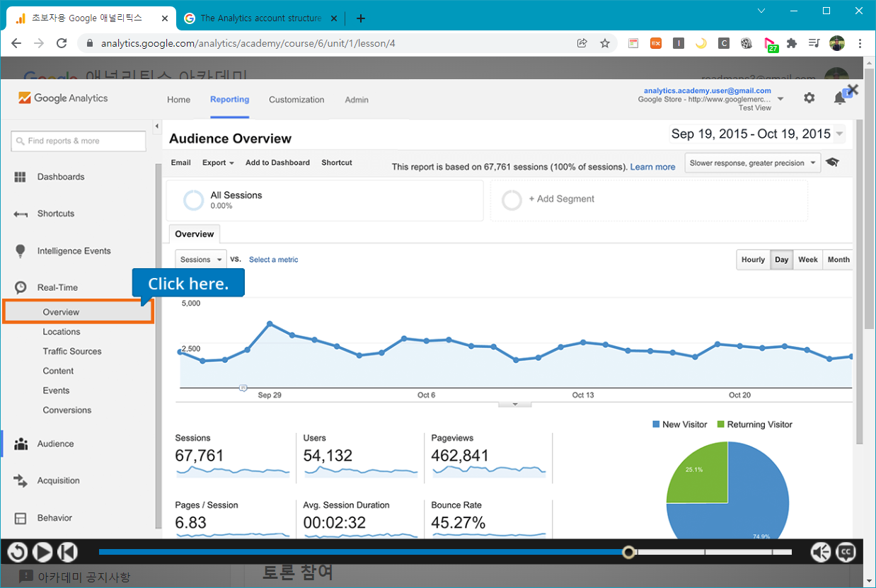
Task: Open the Dashboards grid icon
Action: [x=21, y=177]
